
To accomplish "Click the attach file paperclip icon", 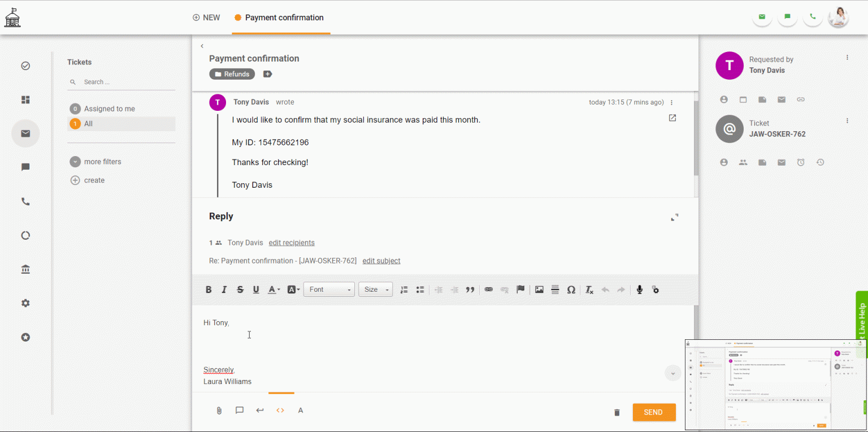I will 219,411.
